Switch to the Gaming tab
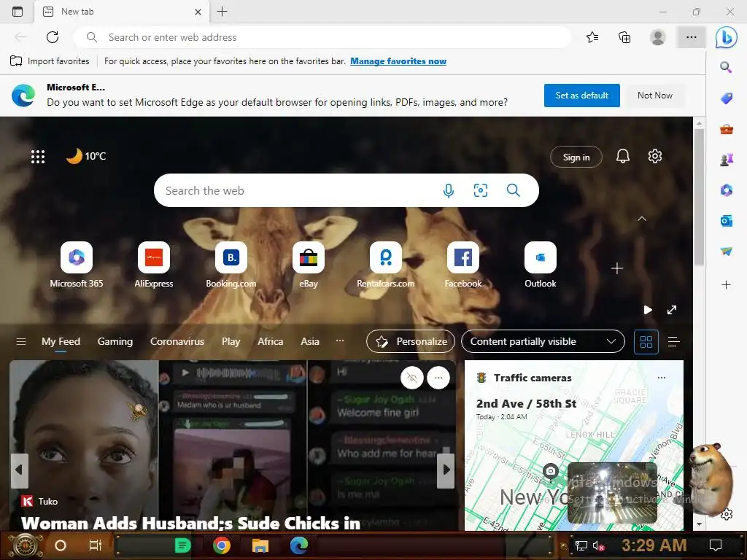This screenshot has width=747, height=560. click(115, 341)
